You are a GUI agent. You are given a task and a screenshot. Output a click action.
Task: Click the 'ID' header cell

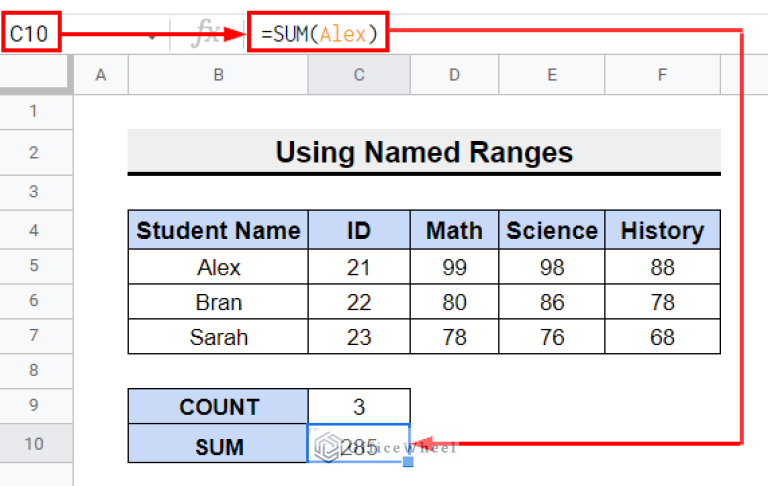pos(359,230)
